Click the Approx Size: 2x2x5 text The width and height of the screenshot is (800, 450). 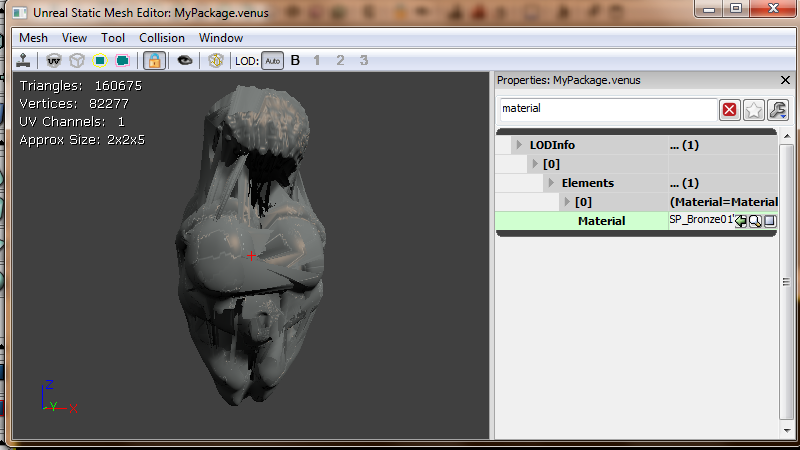point(82,140)
